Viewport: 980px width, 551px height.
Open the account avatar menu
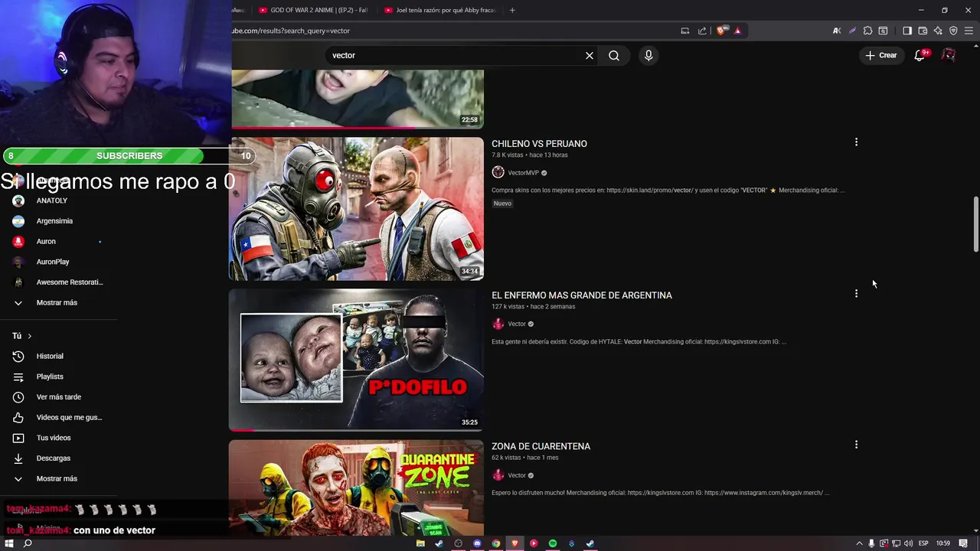pyautogui.click(x=949, y=55)
